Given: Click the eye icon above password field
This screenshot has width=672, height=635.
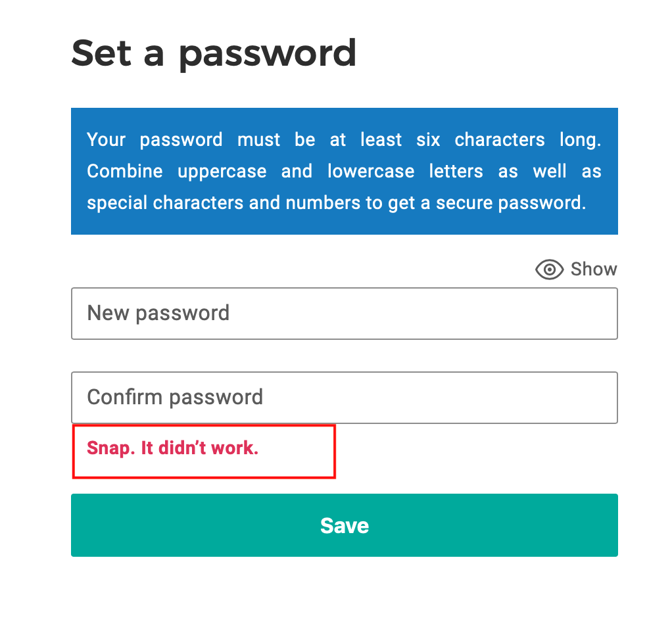Looking at the screenshot, I should (x=549, y=270).
